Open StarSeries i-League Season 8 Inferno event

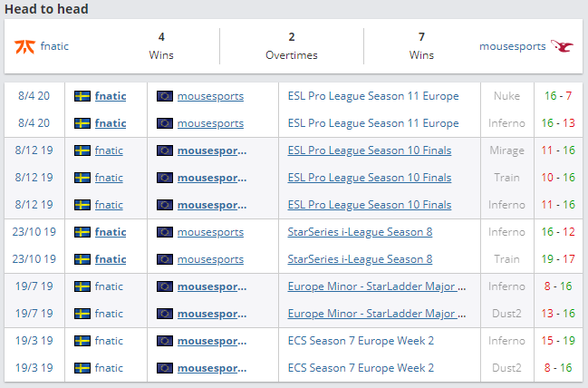(360, 232)
